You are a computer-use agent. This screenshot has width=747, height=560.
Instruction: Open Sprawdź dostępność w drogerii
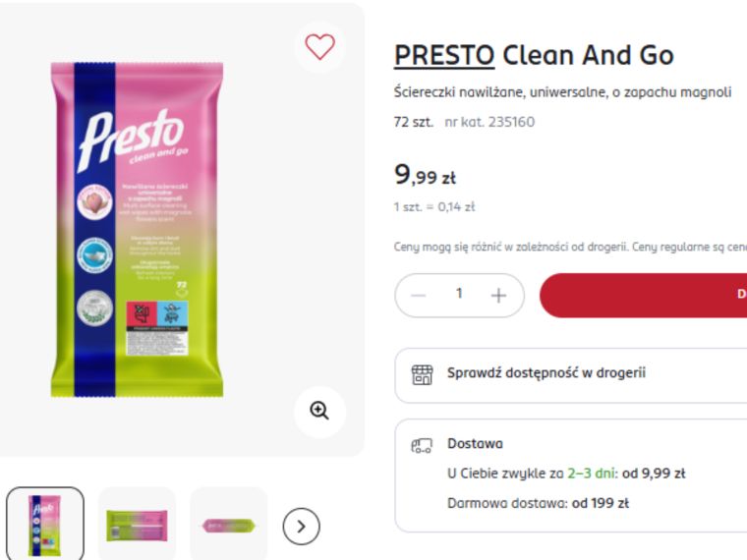click(x=546, y=373)
